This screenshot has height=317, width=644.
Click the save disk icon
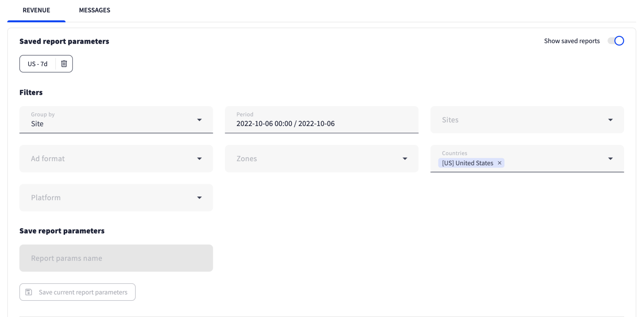(x=29, y=292)
